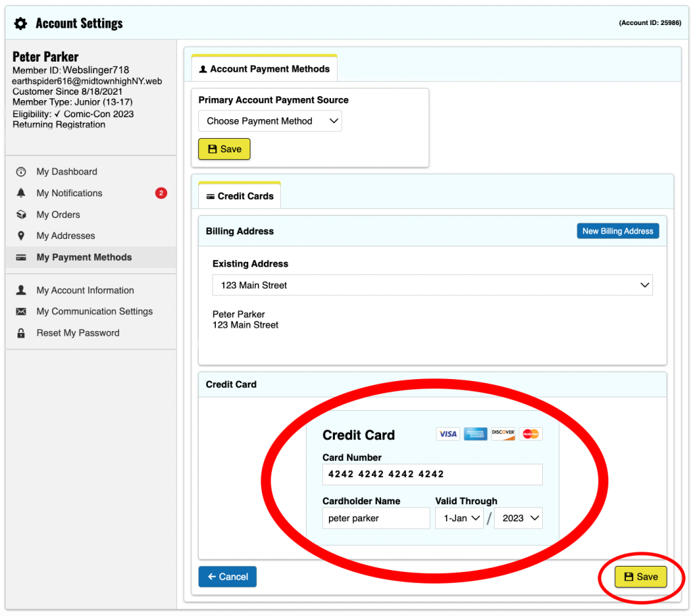Screen dimensions: 693x616
Task: Select the Account Payment Methods tab
Action: (265, 69)
